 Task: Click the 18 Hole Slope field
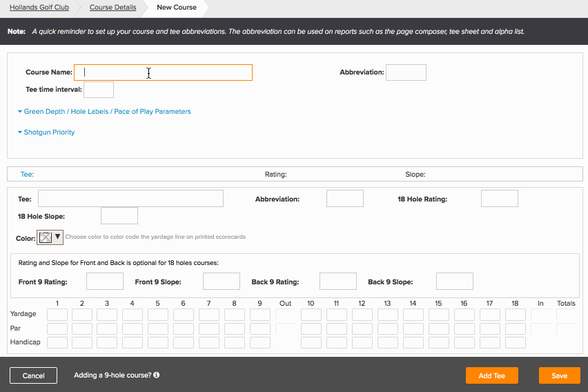coord(119,216)
